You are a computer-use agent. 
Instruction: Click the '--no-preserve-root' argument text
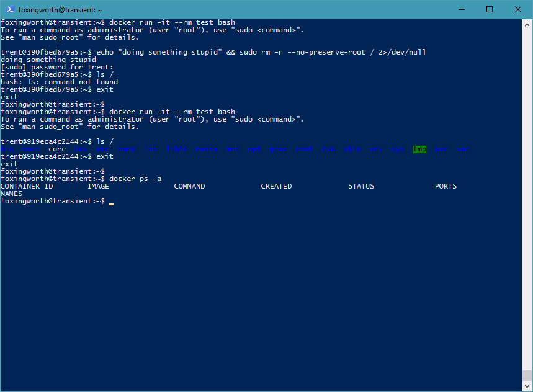[x=326, y=52]
